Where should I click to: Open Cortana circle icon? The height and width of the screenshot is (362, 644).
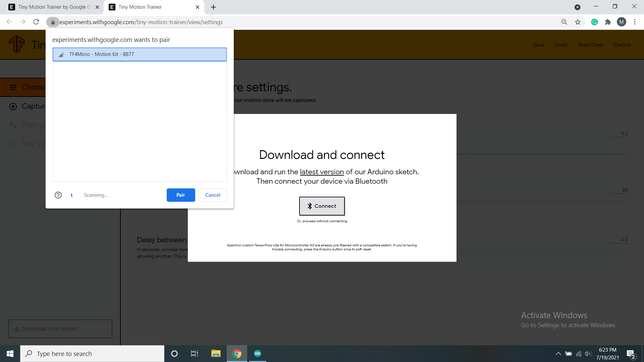click(x=174, y=354)
